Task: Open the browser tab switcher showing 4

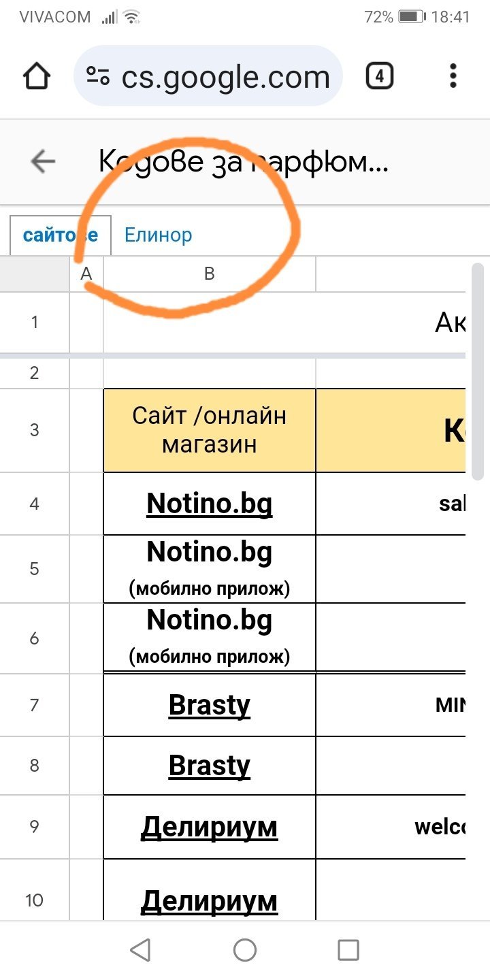Action: [x=379, y=76]
